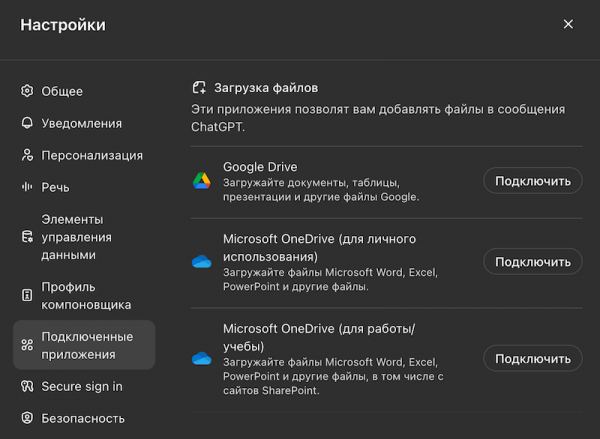Select the Речь settings tab
The width and height of the screenshot is (600, 439).
pyautogui.click(x=84, y=187)
